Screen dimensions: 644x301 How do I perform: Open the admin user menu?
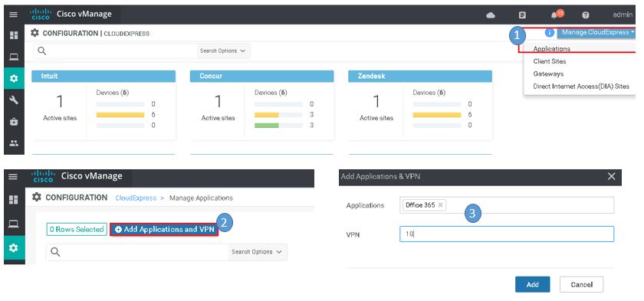point(623,15)
